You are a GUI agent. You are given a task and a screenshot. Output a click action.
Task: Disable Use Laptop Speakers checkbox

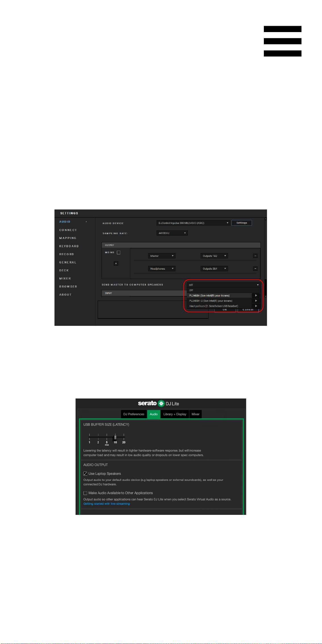pyautogui.click(x=85, y=474)
